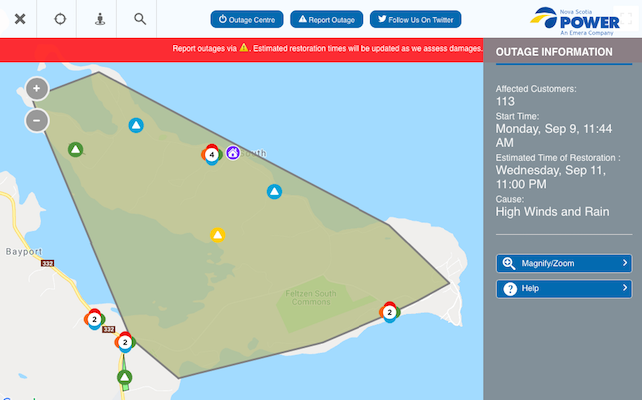The width and height of the screenshot is (642, 400).
Task: Close the map panel with X icon
Action: click(19, 19)
